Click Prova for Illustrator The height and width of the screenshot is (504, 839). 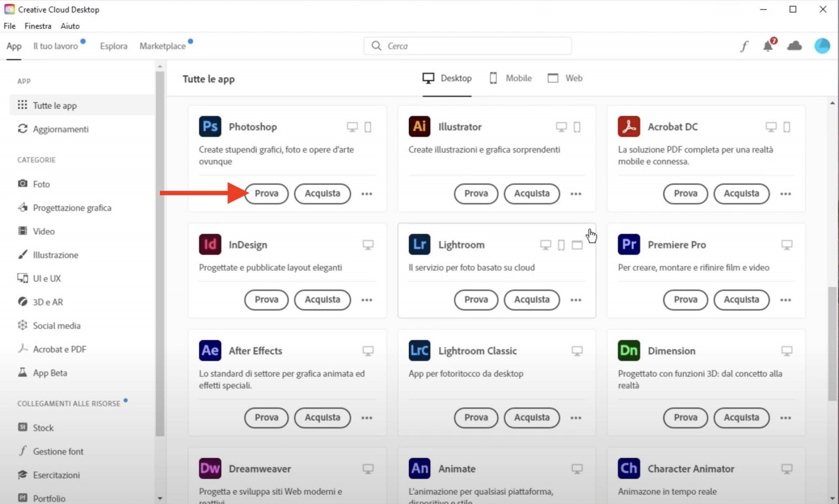[x=476, y=193]
